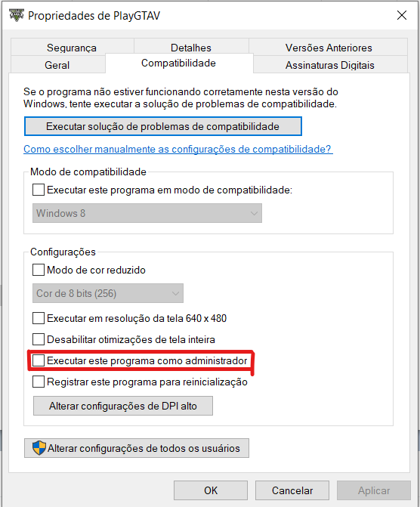This screenshot has width=420, height=507.
Task: Switch to the Segurança tab
Action: click(x=72, y=48)
